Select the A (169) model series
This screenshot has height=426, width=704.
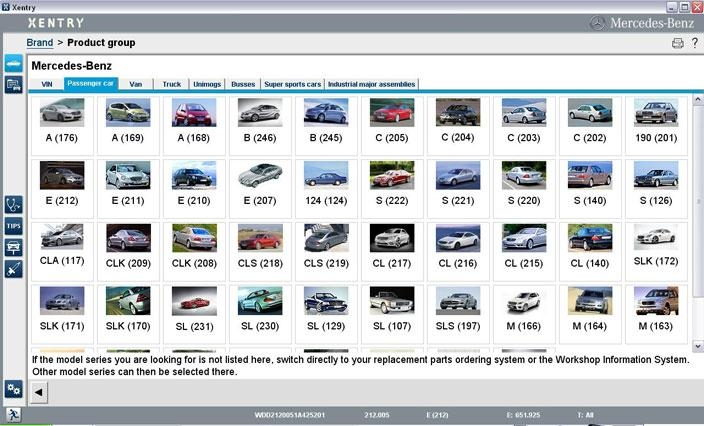128,126
